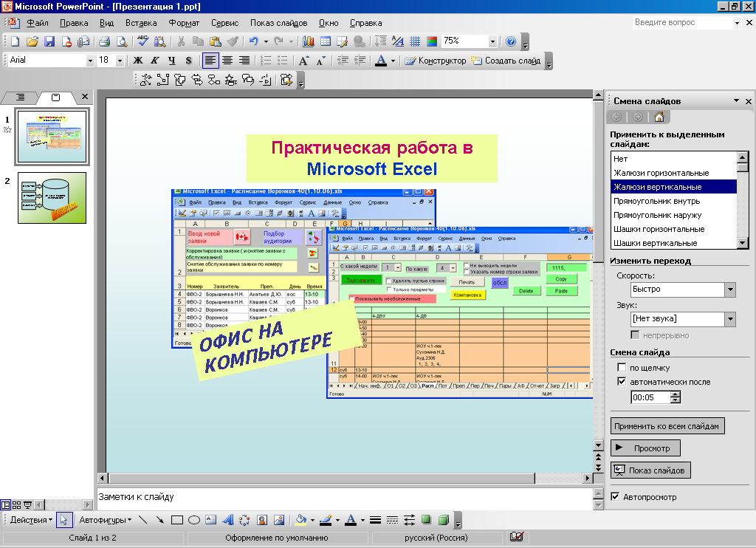
Task: Click the Конструктор button
Action: point(436,61)
